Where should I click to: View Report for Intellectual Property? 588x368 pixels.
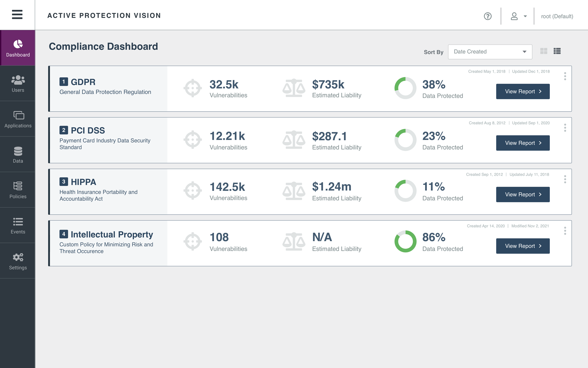(523, 246)
